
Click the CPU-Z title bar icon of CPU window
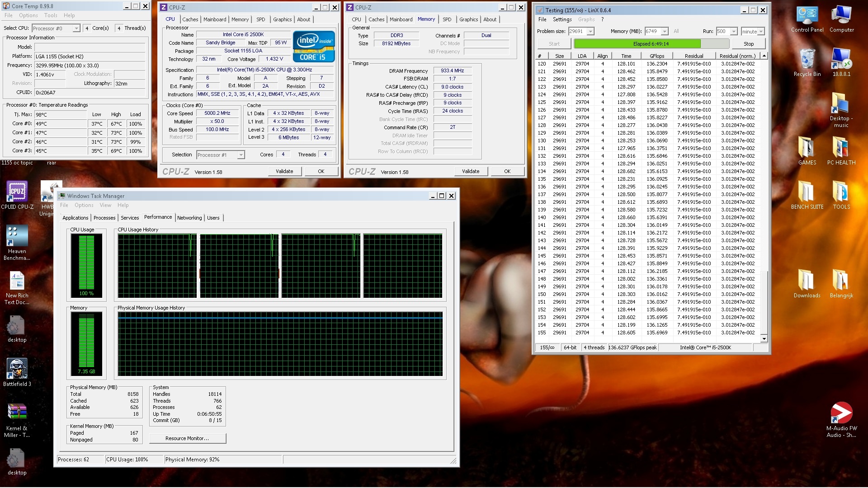(x=164, y=7)
